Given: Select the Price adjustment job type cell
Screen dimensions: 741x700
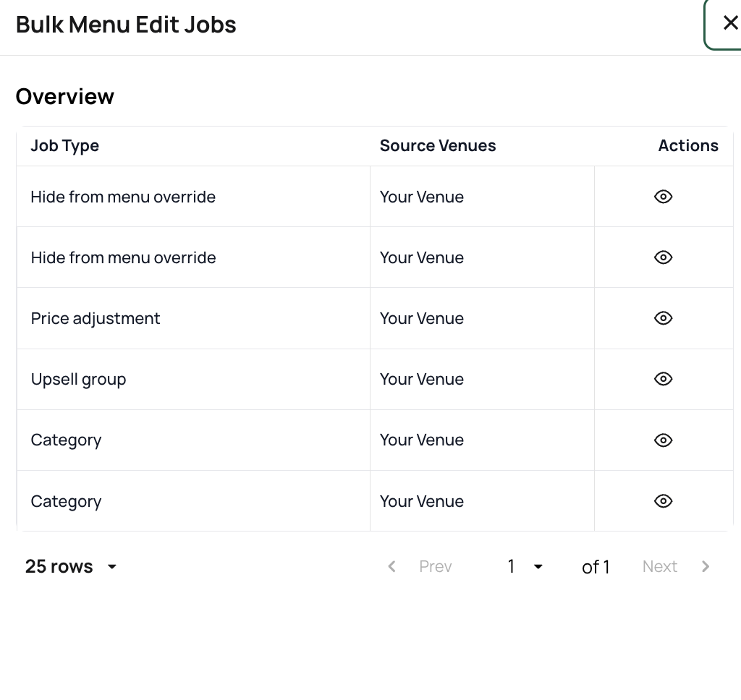Looking at the screenshot, I should (x=96, y=319).
